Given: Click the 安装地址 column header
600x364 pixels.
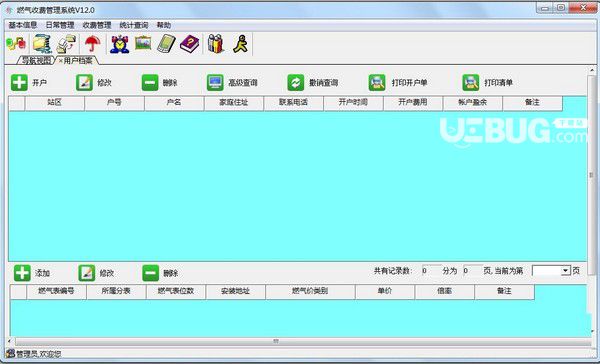Looking at the screenshot, I should 236,292.
